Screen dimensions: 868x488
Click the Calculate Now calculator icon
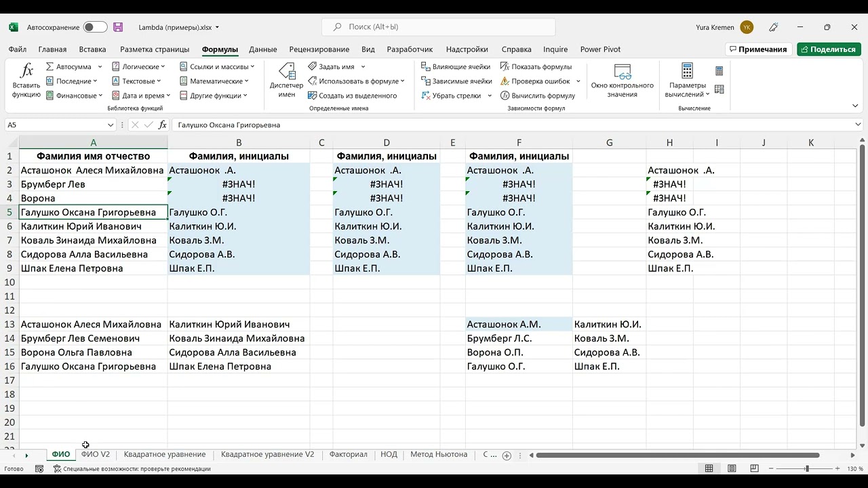(719, 71)
